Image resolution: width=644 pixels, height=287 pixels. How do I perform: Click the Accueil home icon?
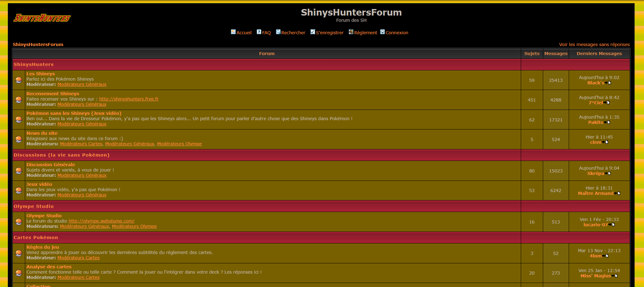[233, 32]
